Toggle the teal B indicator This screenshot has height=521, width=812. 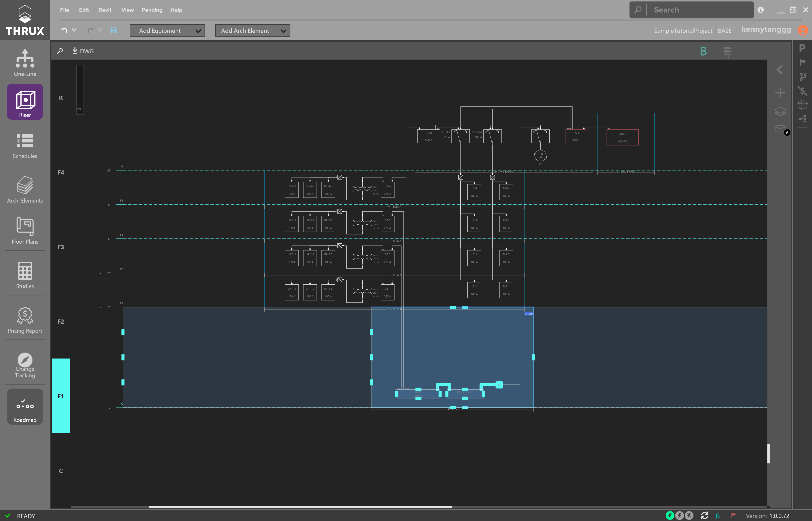coord(703,51)
